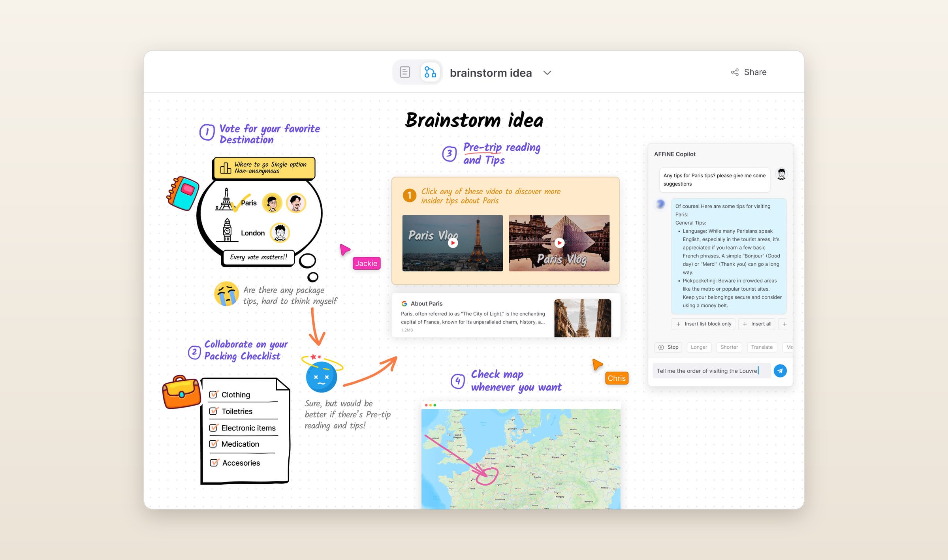Click the poll bar-chart icon
The width and height of the screenshot is (948, 560).
click(x=226, y=168)
